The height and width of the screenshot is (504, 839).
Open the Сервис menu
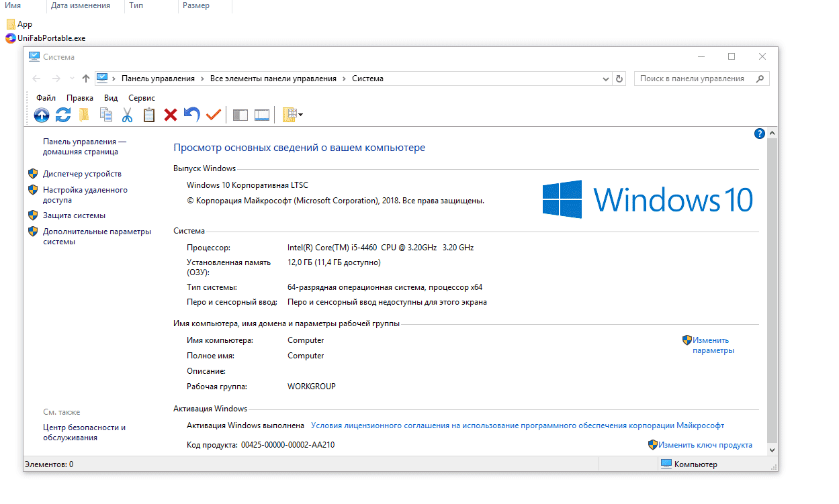coord(141,98)
